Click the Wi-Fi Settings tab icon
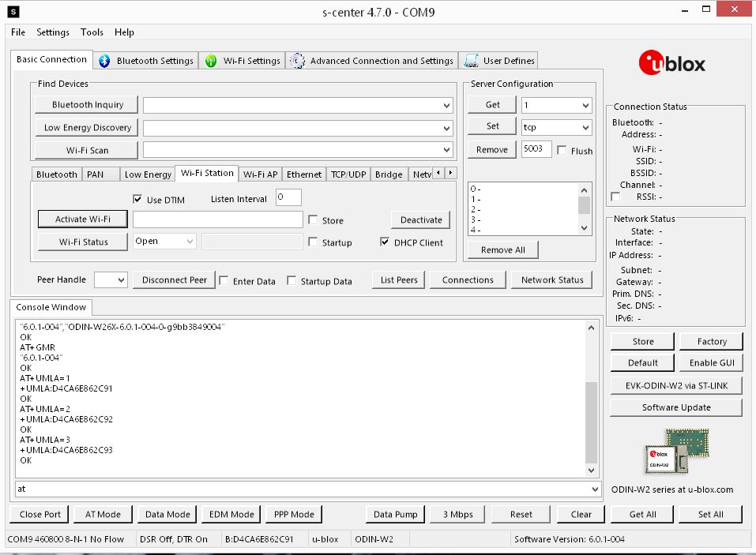Image resolution: width=756 pixels, height=555 pixels. [211, 61]
